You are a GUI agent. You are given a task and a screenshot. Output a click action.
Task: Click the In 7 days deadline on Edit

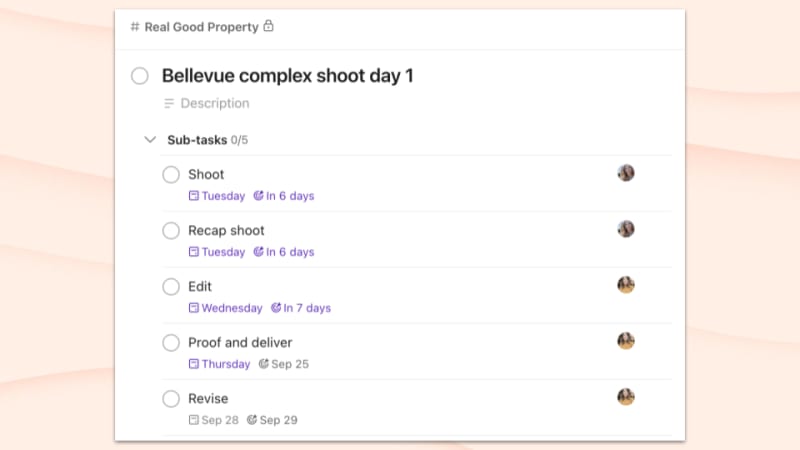pos(301,308)
